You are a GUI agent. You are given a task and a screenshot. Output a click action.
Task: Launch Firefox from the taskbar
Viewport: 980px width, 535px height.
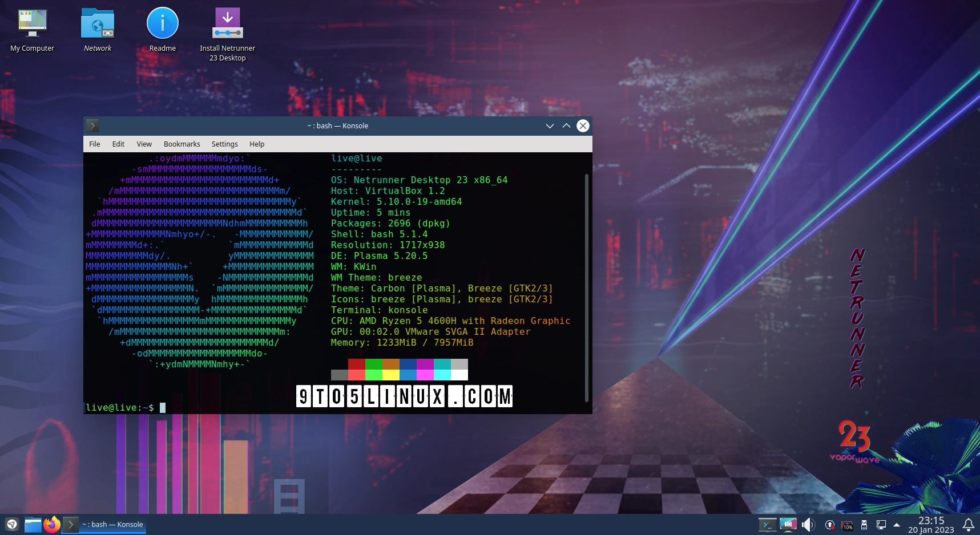point(52,524)
